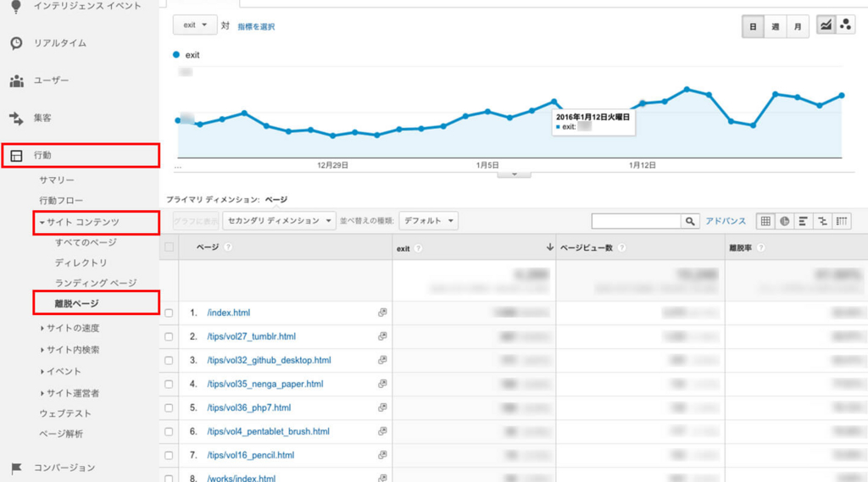Check the box for vol36_php7.html row

pyautogui.click(x=169, y=408)
